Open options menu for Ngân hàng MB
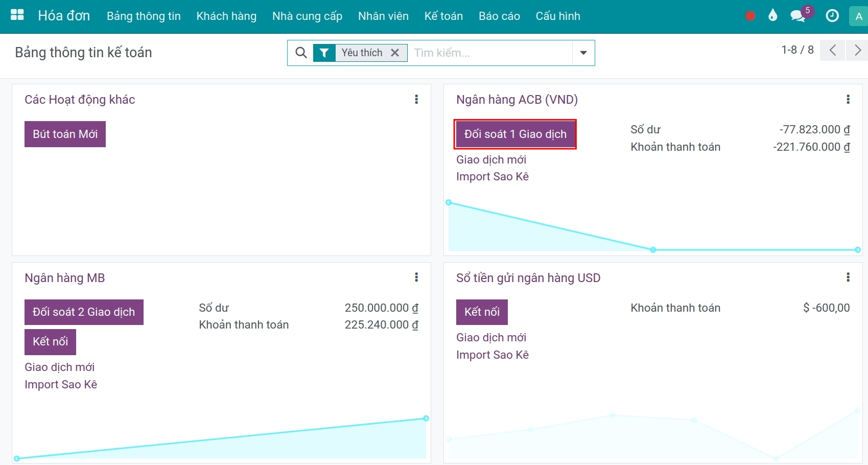 (416, 277)
